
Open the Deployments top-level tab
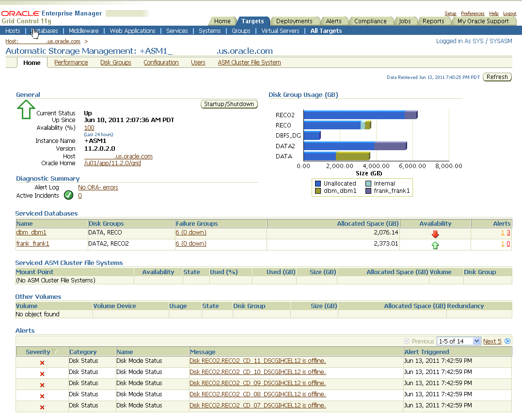tap(294, 21)
